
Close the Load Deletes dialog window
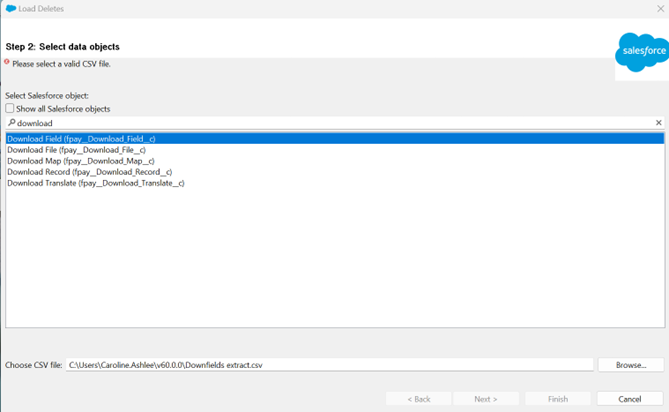[659, 8]
